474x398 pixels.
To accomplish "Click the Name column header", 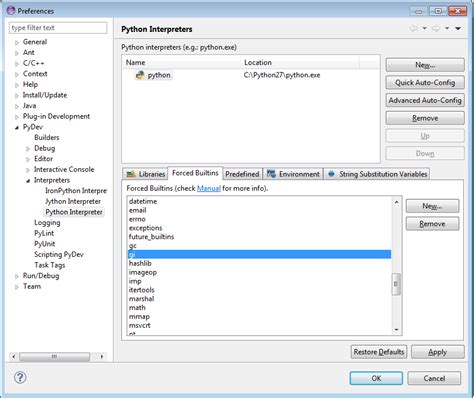I will coord(181,62).
